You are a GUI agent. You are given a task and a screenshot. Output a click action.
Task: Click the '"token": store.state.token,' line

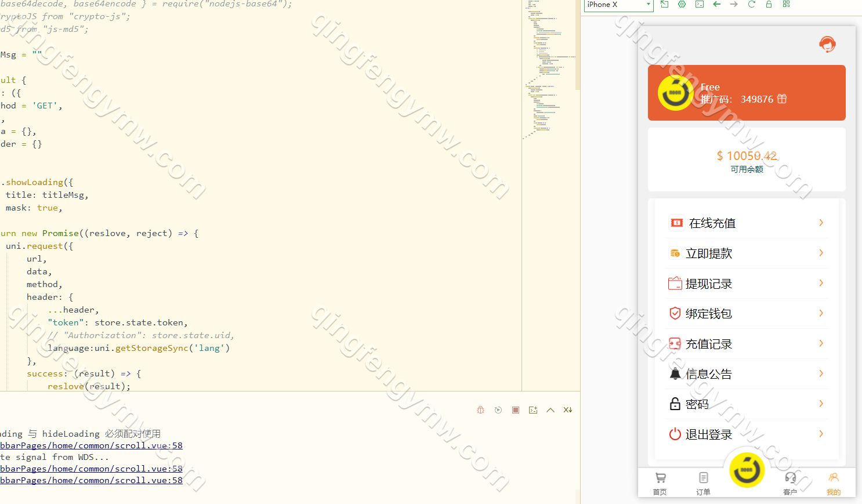[x=118, y=322]
